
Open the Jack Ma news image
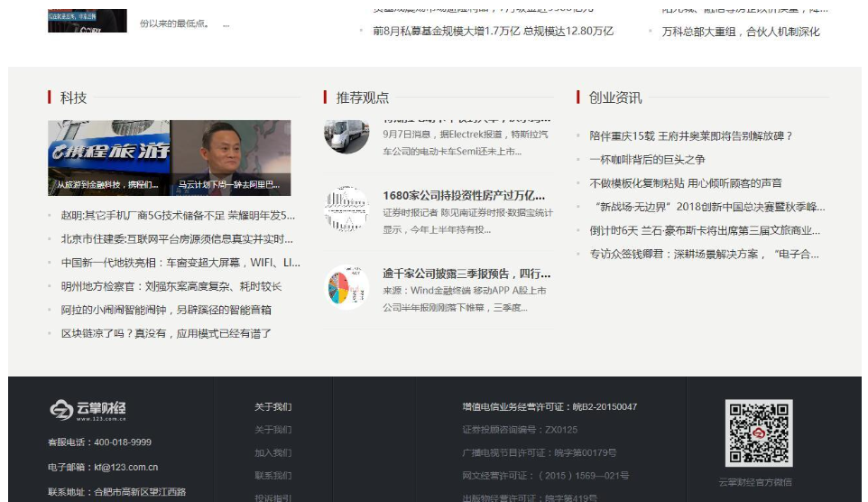click(231, 158)
